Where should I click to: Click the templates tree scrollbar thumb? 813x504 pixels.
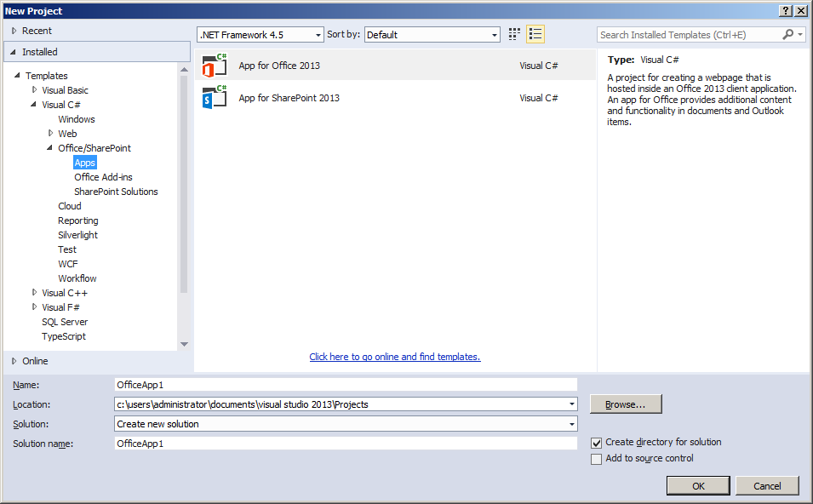[x=184, y=185]
